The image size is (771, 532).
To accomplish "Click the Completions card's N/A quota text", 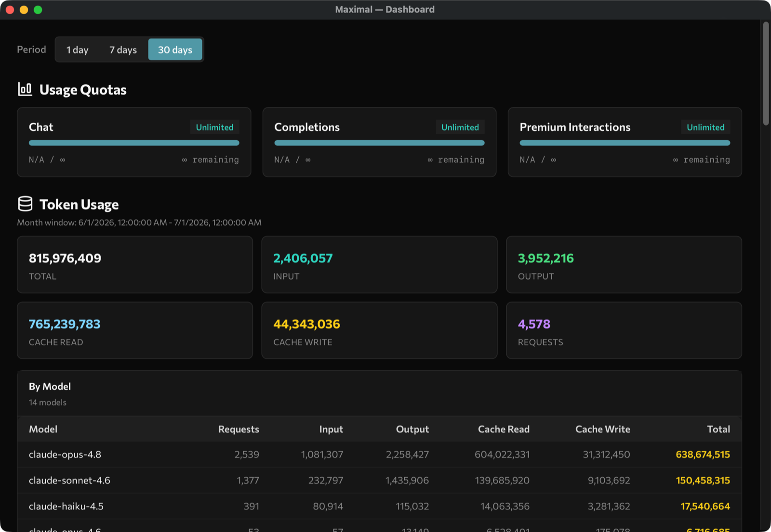I will [292, 160].
